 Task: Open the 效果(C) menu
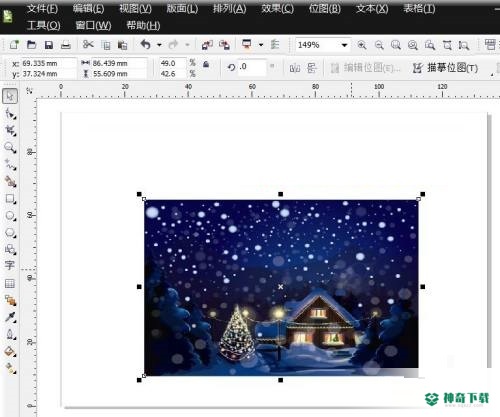277,9
